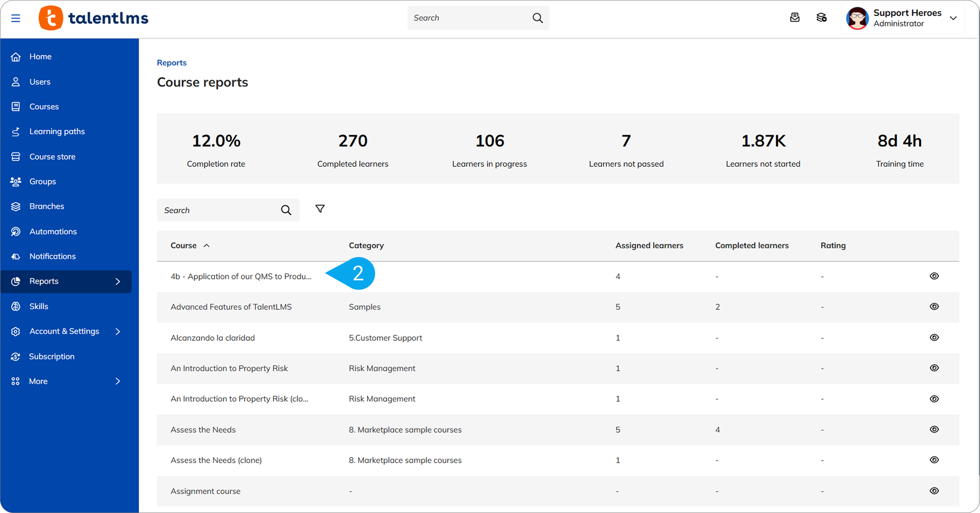The height and width of the screenshot is (513, 980).
Task: Go to Automations in the sidebar
Action: [53, 231]
